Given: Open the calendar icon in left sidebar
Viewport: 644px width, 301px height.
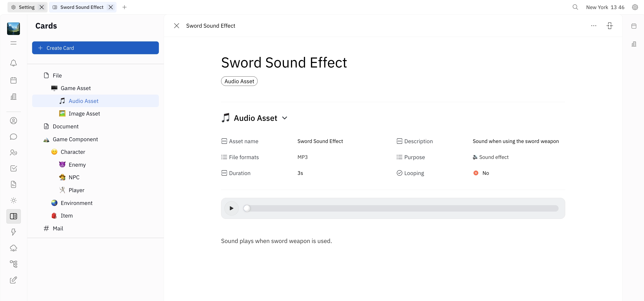Looking at the screenshot, I should click(x=13, y=80).
